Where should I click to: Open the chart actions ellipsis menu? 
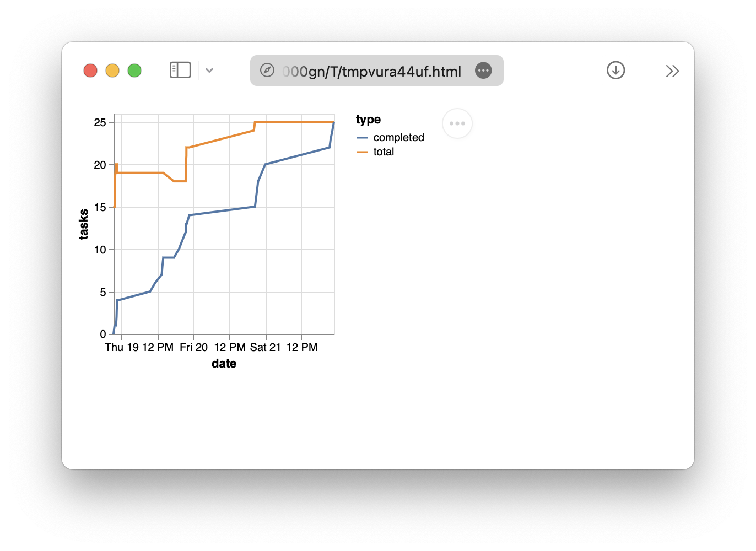pyautogui.click(x=457, y=123)
